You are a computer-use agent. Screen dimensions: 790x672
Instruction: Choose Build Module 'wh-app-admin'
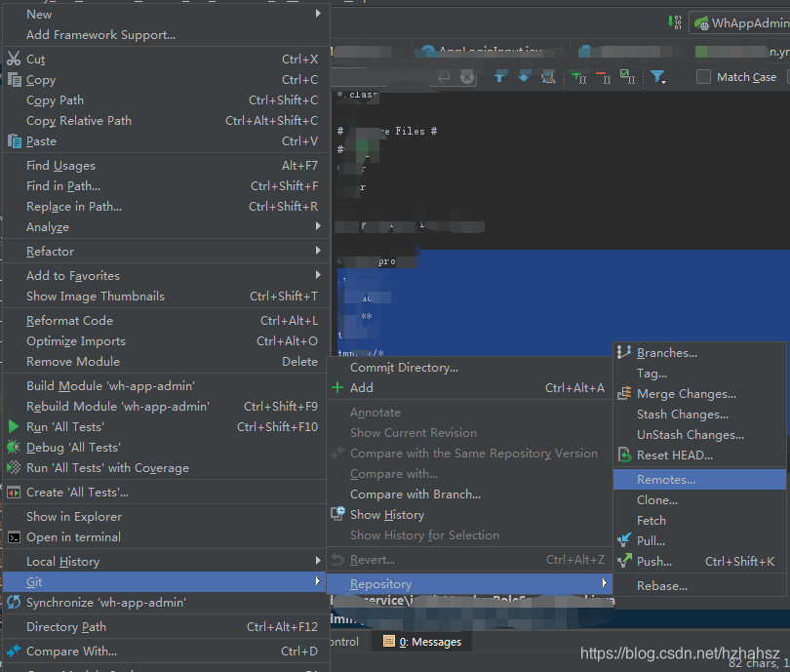(166, 386)
